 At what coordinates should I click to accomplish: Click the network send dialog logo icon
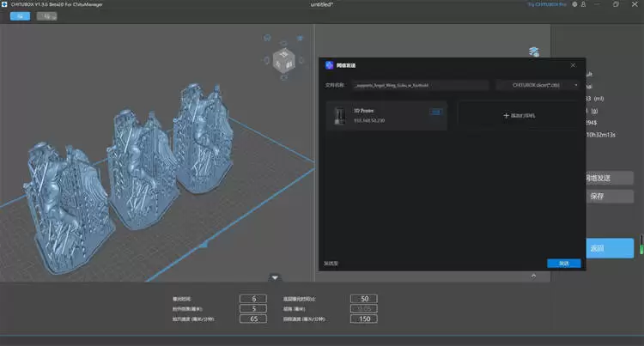[329, 64]
